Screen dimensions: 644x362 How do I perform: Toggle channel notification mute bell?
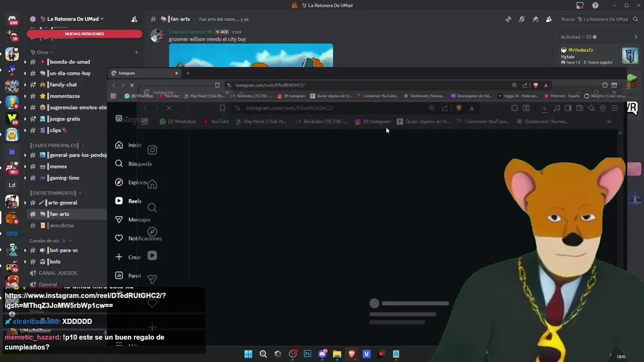(522, 19)
